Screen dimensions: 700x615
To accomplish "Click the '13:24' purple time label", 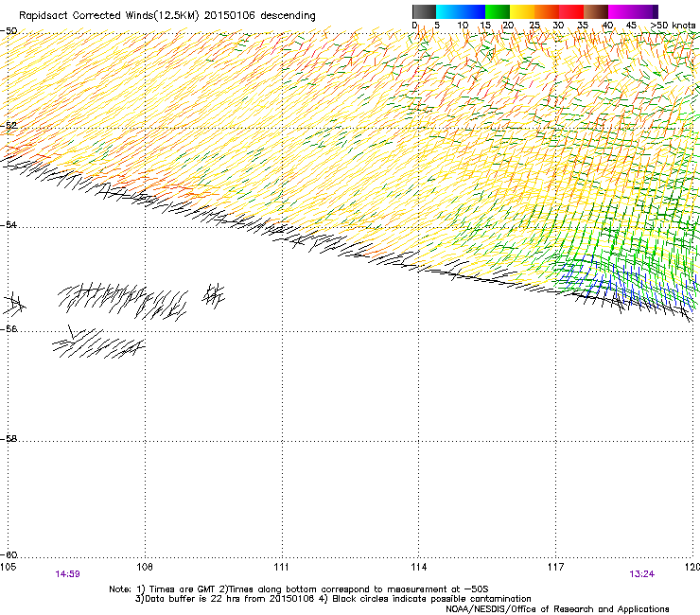I will 642,574.
